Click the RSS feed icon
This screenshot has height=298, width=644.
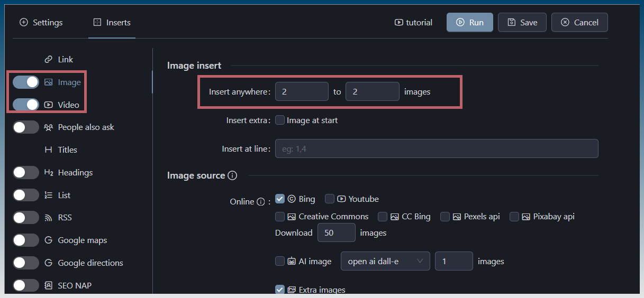[49, 218]
